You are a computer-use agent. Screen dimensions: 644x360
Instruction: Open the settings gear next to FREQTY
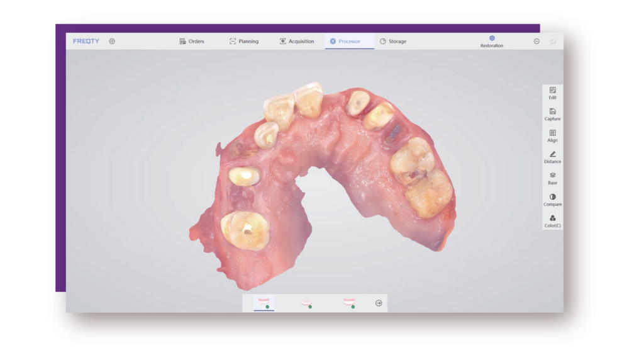[x=112, y=41]
